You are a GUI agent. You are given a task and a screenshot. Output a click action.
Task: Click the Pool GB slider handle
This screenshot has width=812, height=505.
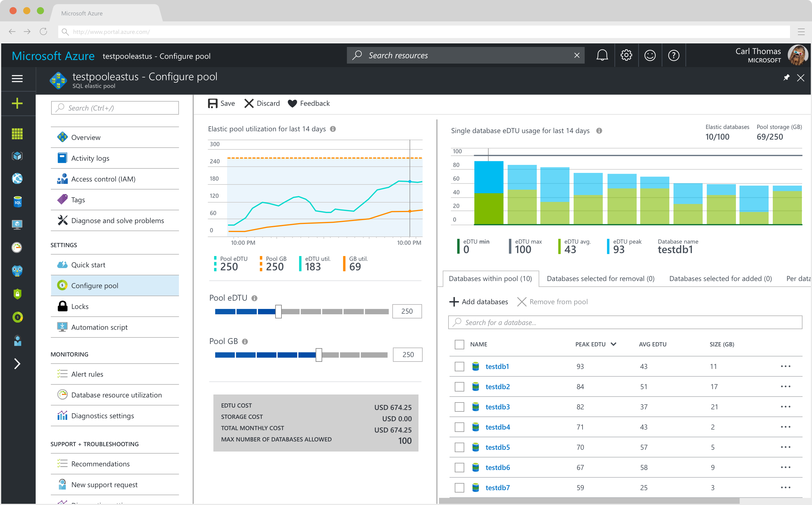(319, 355)
